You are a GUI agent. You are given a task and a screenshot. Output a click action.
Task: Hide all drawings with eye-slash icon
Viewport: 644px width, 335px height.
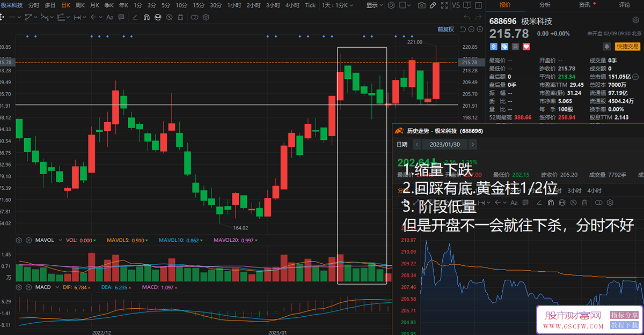click(169, 17)
